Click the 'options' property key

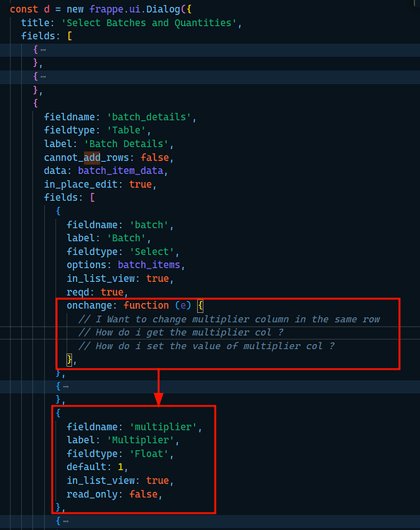tap(86, 265)
